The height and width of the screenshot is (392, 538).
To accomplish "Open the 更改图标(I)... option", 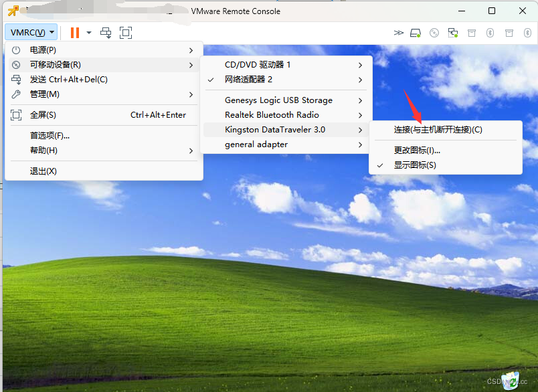I will tap(446, 151).
